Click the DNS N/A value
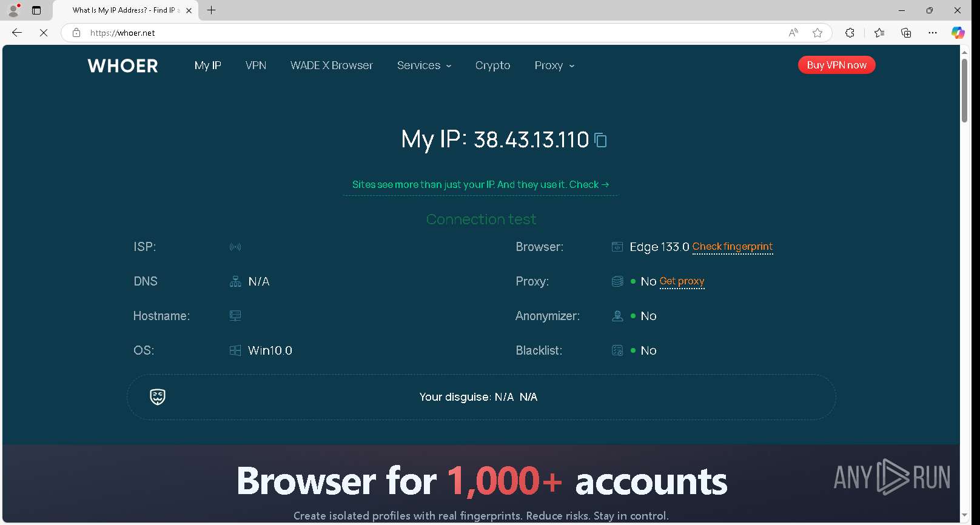 click(x=259, y=281)
